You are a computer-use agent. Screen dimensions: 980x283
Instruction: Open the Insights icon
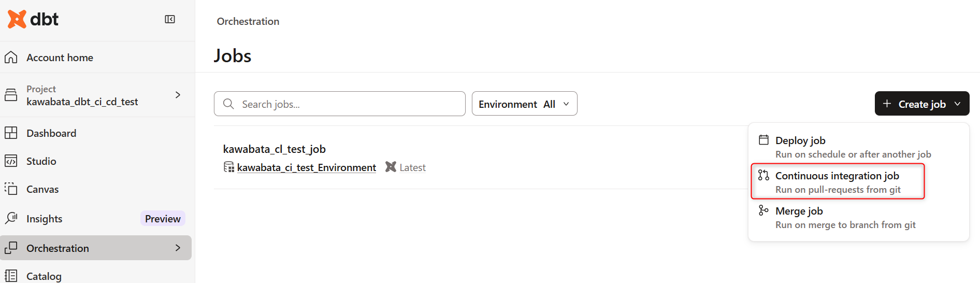tap(11, 218)
